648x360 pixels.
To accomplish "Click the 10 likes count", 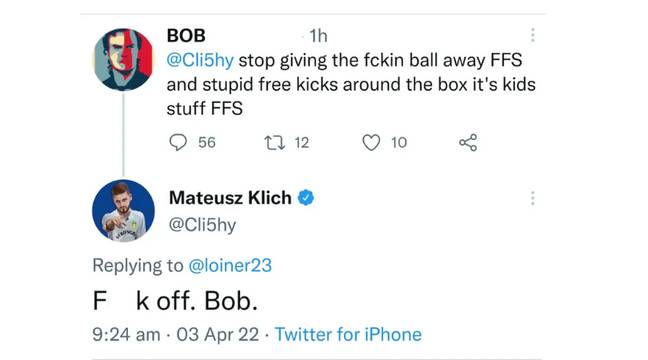I will point(399,143).
